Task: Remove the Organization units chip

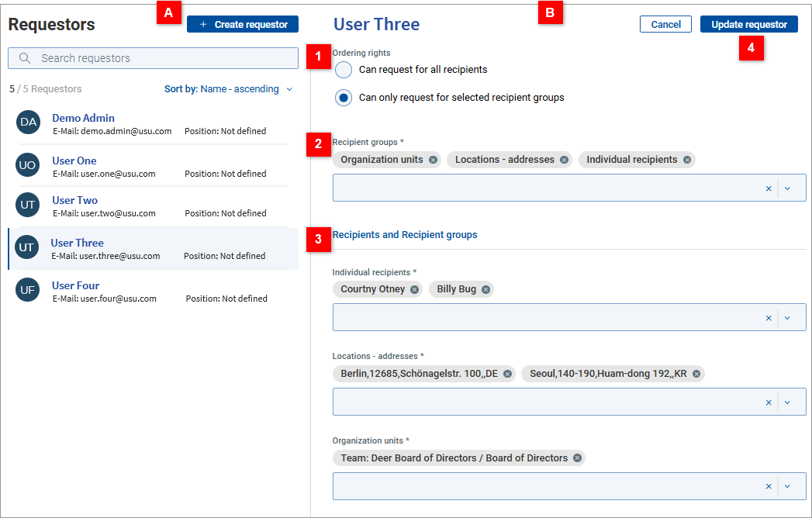Action: [433, 160]
